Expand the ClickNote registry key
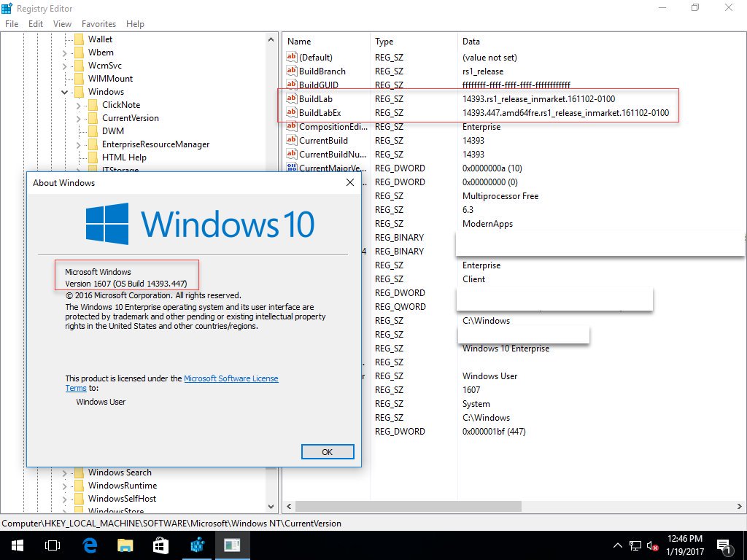Screen dimensions: 747x560 coord(79,105)
